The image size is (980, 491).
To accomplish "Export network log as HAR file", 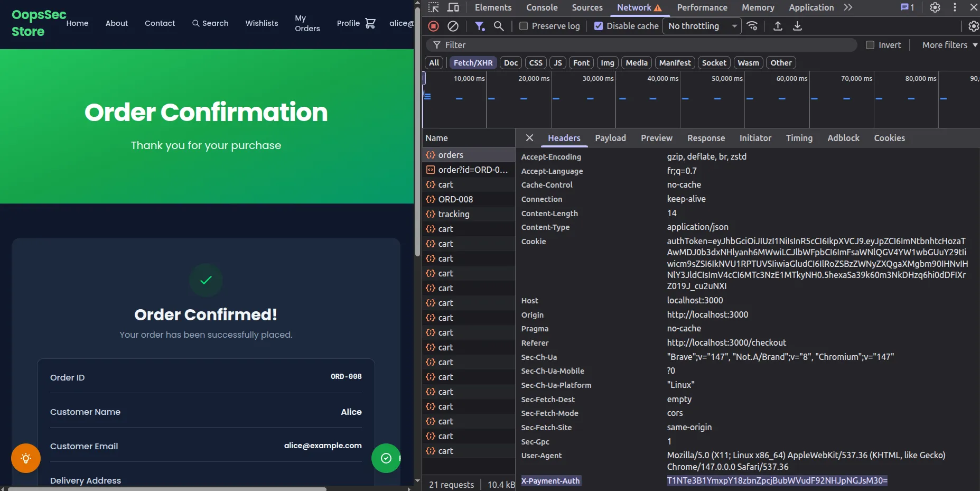I will [x=798, y=26].
